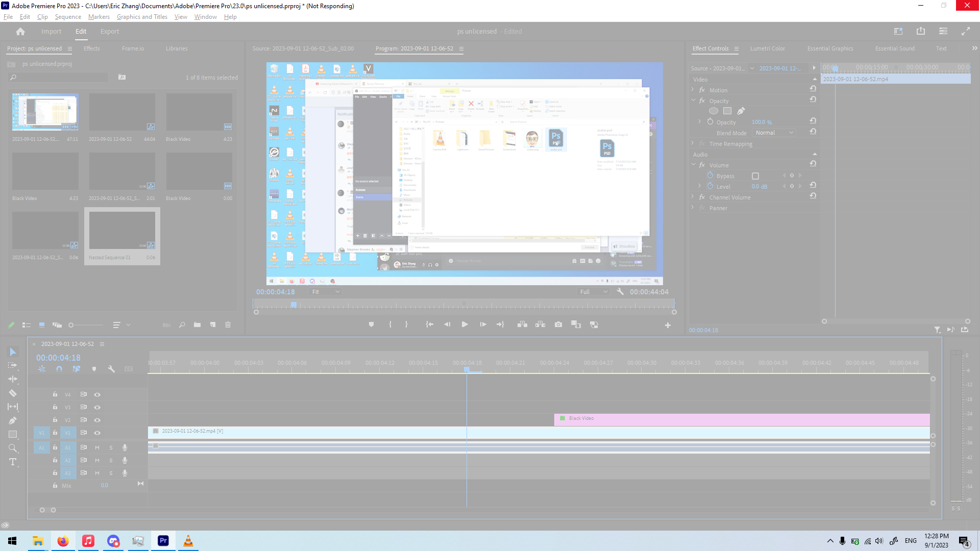Open the Blend Mode Normal dropdown
This screenshot has width=980, height=551.
click(x=774, y=133)
